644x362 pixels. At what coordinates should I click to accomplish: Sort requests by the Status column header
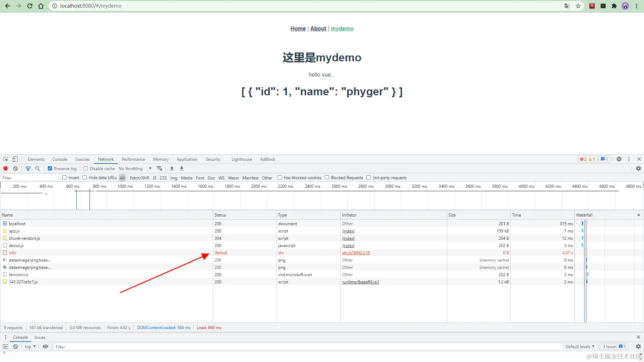click(245, 215)
